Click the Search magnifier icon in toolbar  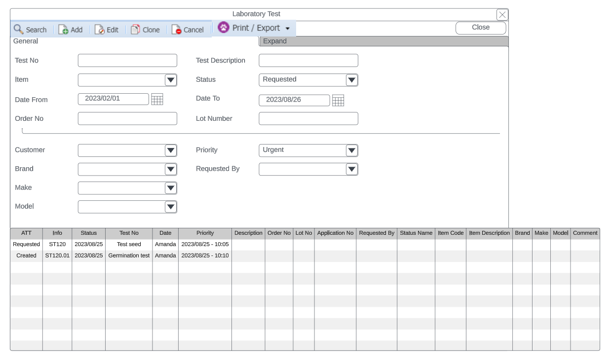19,29
